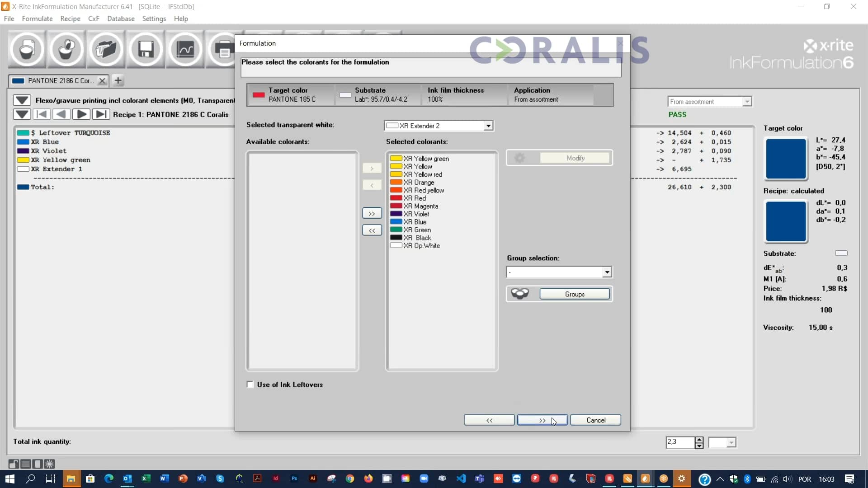868x488 pixels.
Task: Click the Modify button
Action: (575, 158)
